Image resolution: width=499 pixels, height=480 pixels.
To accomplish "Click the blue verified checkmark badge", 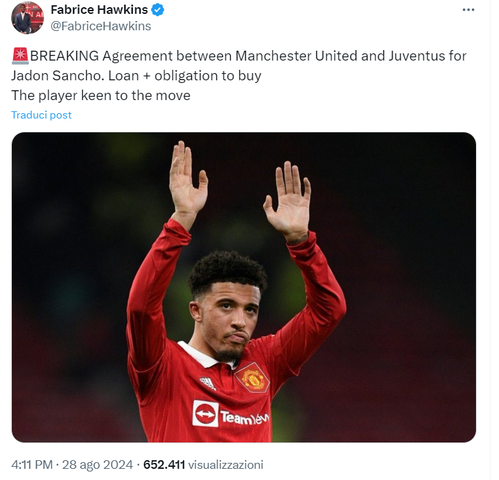I will tap(157, 10).
